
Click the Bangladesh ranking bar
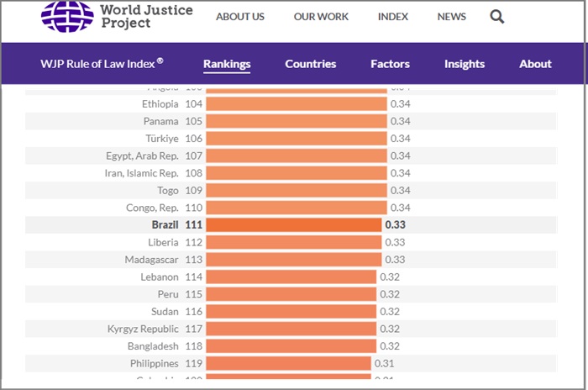click(x=291, y=346)
